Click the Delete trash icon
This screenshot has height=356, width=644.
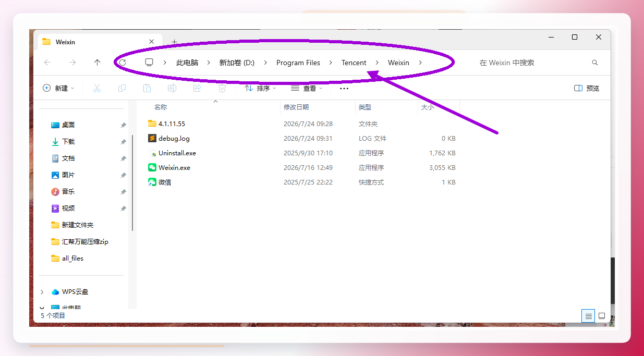[x=222, y=88]
